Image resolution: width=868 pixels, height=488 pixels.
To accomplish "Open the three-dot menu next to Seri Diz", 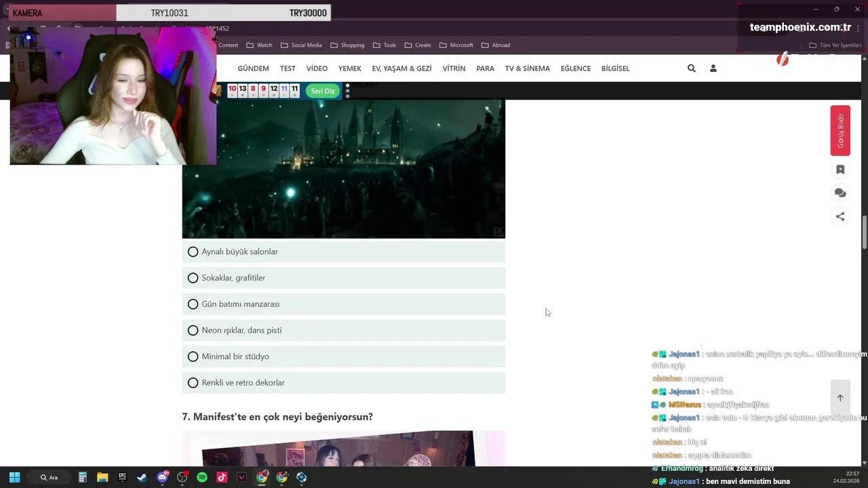I will (x=348, y=91).
